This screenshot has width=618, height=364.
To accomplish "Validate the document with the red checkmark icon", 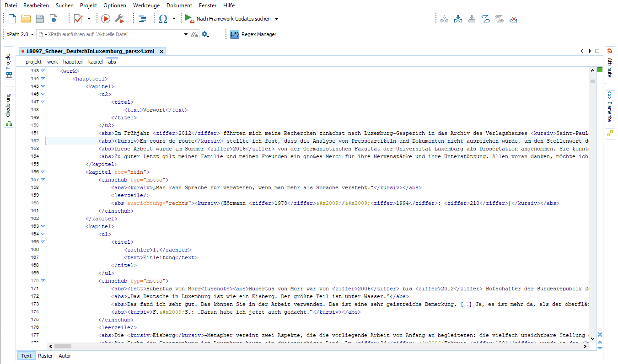I will 78,19.
